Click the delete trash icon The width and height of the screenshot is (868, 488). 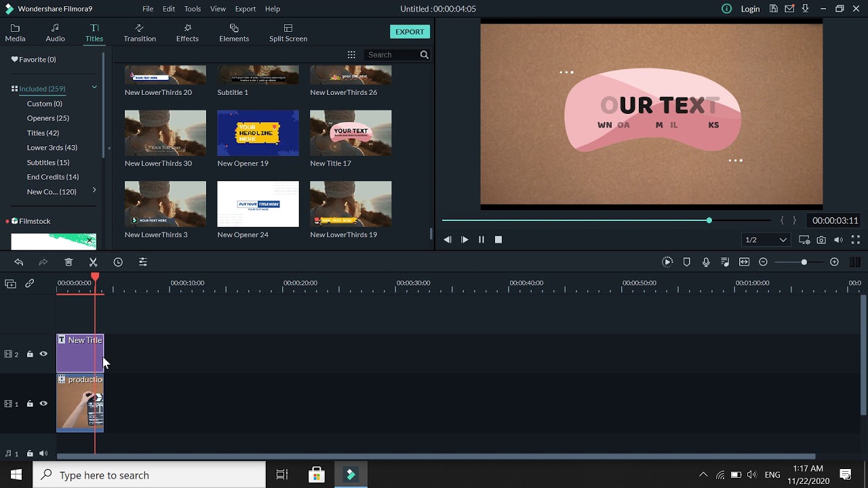pos(68,262)
